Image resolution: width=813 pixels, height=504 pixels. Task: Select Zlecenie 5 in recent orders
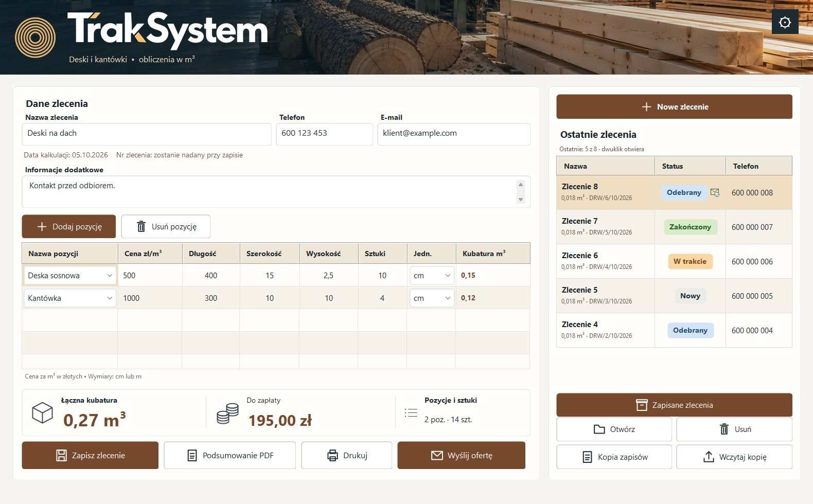click(x=674, y=296)
